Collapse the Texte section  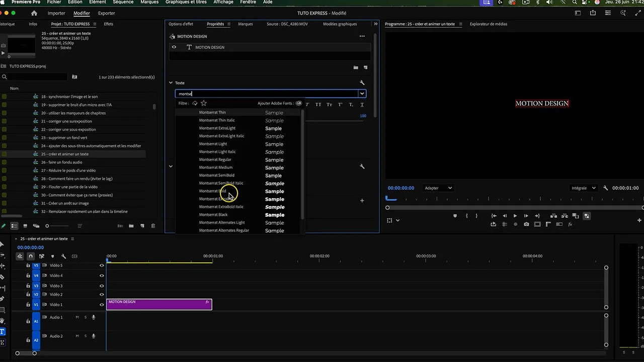(171, 83)
